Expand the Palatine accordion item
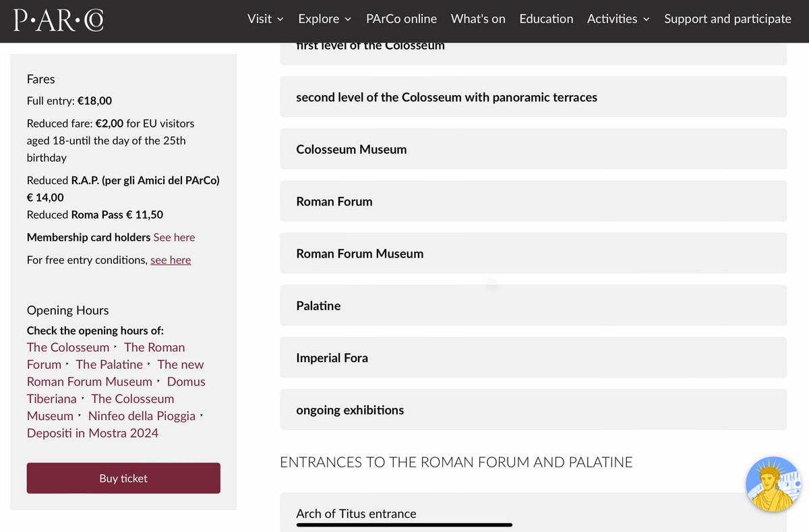Screen dimensions: 809x532 click(x=533, y=305)
